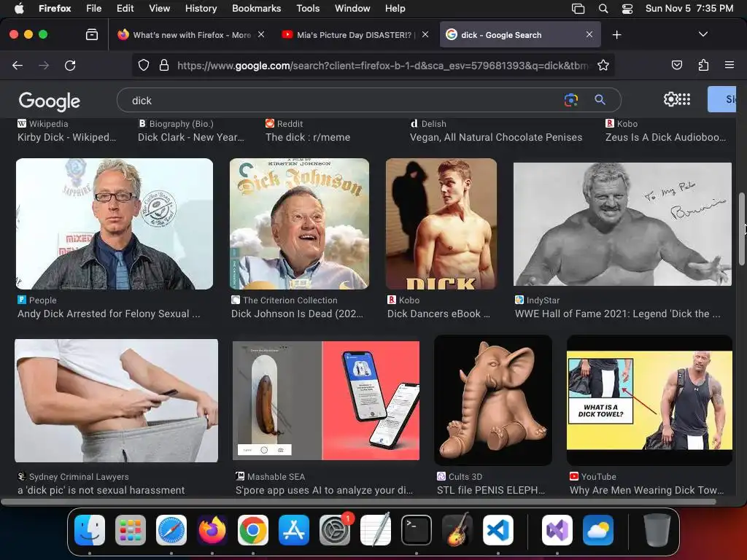Search by image with Google Lens icon
This screenshot has width=747, height=560.
click(570, 100)
